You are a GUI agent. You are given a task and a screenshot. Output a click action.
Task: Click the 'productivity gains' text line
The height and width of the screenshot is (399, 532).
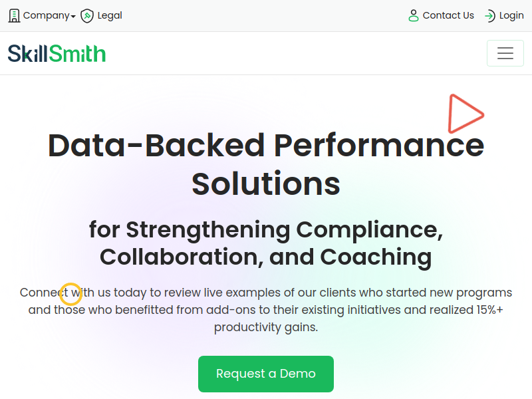[x=266, y=327]
